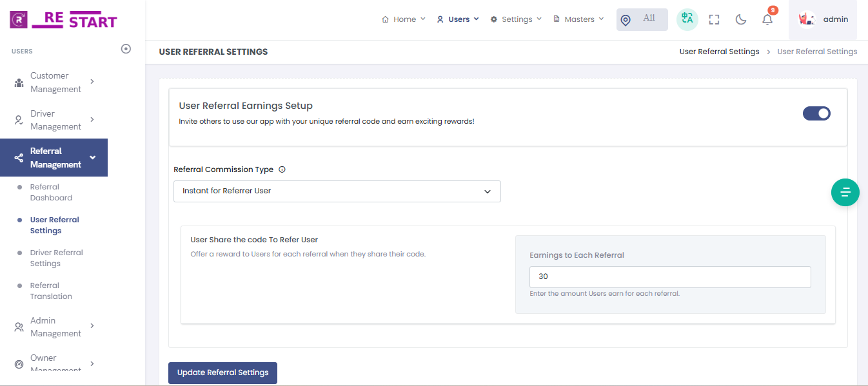
Task: Click the green floating menu button
Action: click(845, 192)
